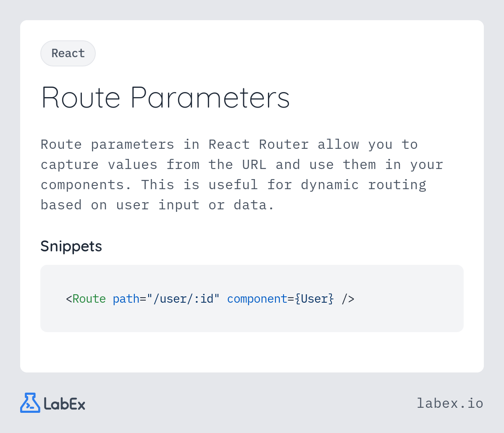Image resolution: width=504 pixels, height=433 pixels.
Task: Click the Snippets section heading
Action: coord(71,246)
